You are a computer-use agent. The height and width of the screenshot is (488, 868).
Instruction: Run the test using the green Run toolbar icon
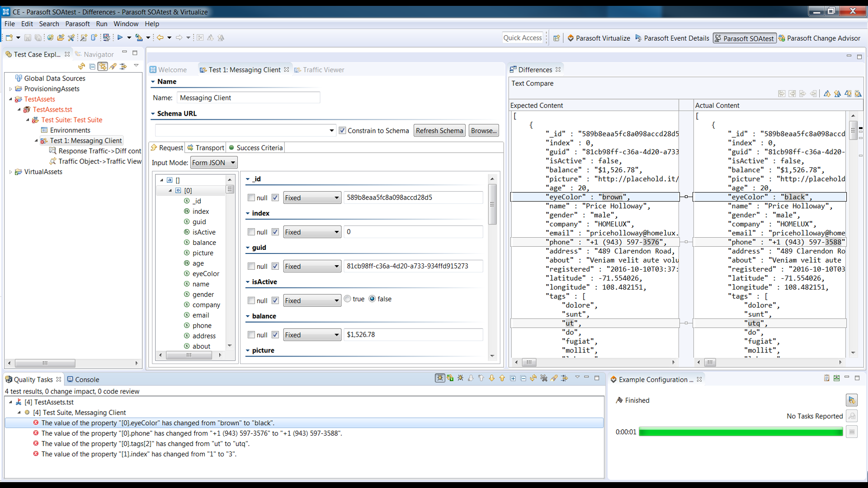tap(120, 38)
